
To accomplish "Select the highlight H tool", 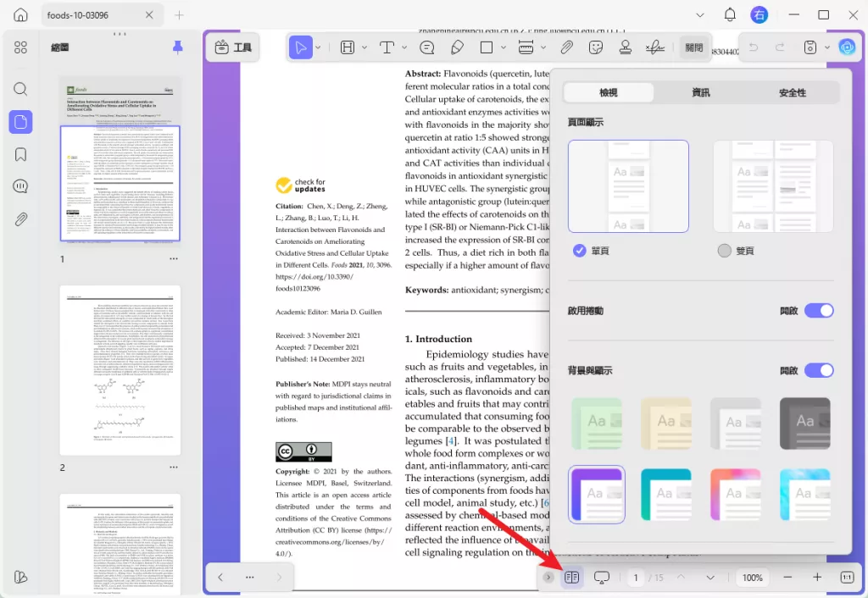I will pos(347,47).
